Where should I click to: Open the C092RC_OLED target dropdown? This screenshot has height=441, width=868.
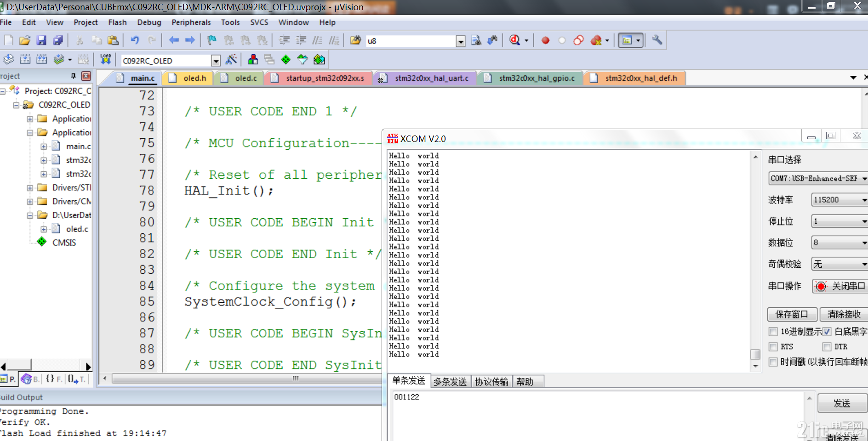[x=216, y=61]
